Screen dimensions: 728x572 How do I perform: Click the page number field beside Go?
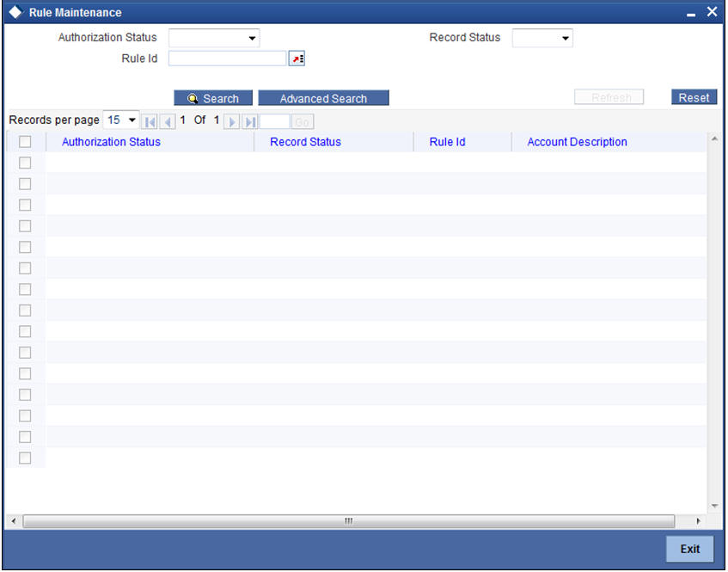tap(275, 122)
